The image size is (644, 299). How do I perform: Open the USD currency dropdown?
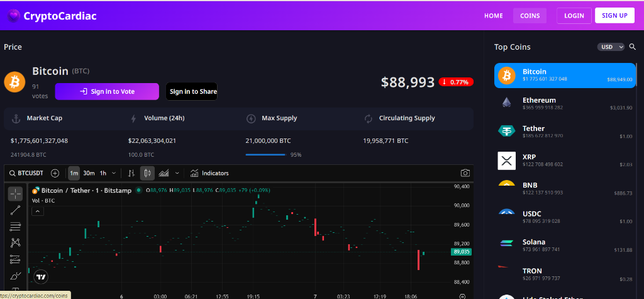[611, 47]
